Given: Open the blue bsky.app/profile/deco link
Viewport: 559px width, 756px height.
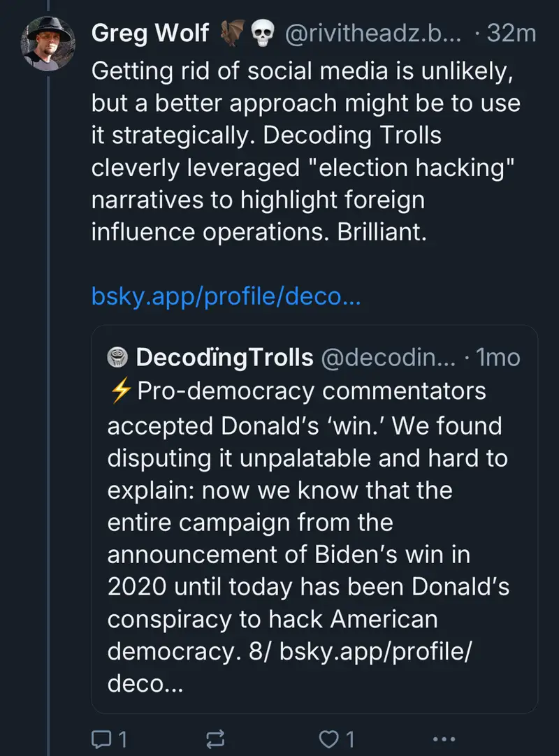Looking at the screenshot, I should (226, 296).
